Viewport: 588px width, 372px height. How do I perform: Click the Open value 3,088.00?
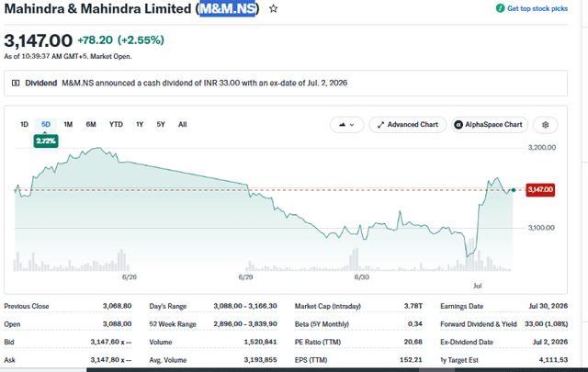click(117, 324)
